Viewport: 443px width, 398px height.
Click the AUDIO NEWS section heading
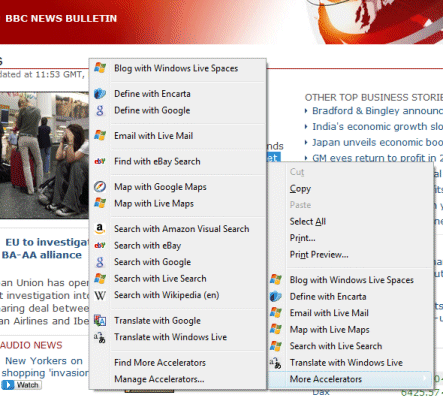(x=31, y=345)
